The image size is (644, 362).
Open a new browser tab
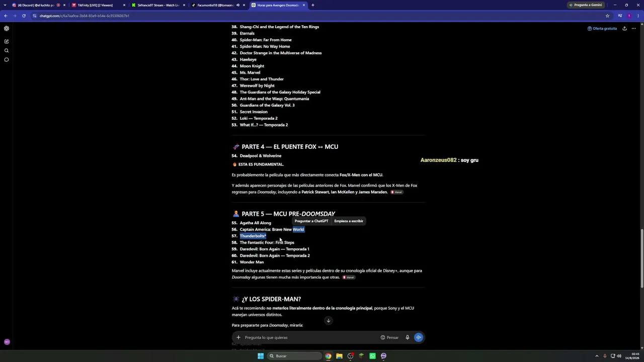tap(313, 5)
